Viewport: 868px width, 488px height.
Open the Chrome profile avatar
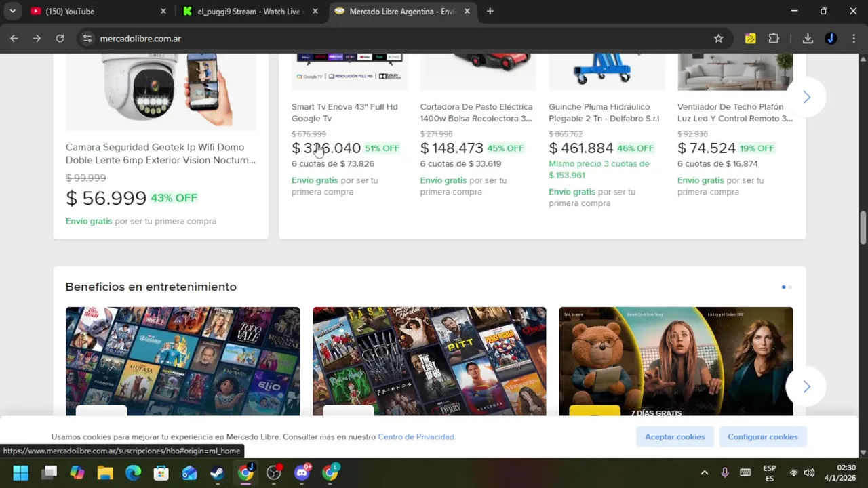point(831,39)
